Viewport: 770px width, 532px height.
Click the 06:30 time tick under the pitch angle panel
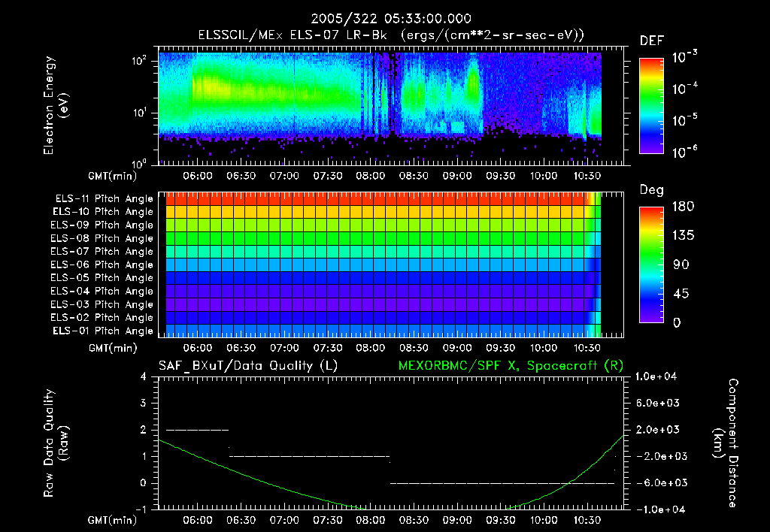pos(241,348)
